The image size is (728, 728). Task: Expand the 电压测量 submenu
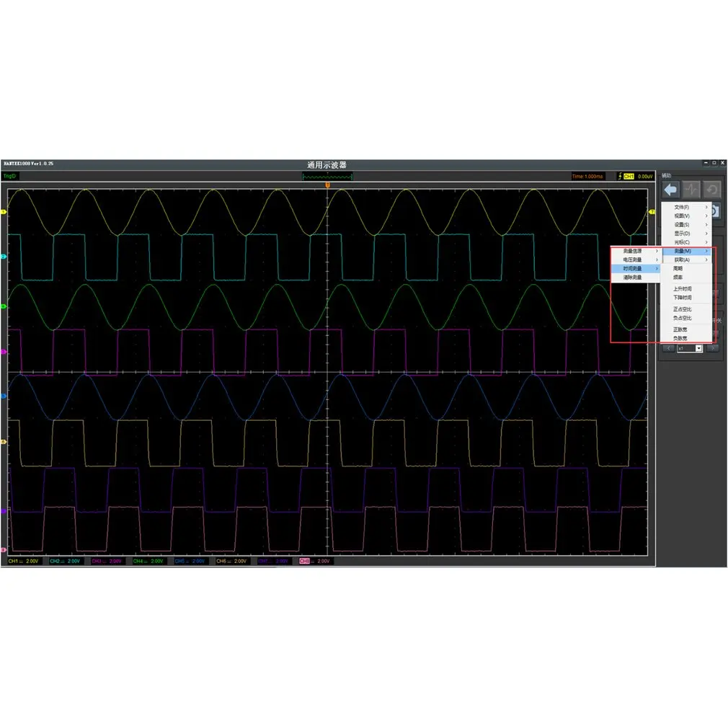(636, 260)
